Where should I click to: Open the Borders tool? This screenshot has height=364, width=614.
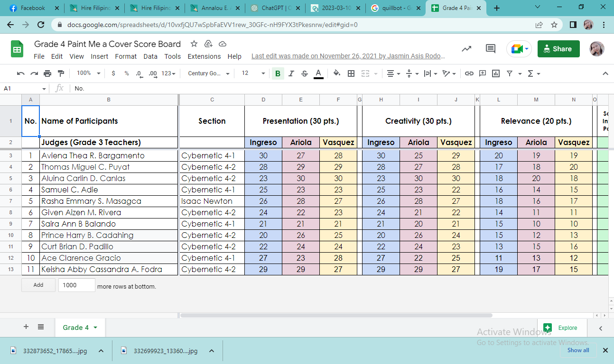[351, 73]
